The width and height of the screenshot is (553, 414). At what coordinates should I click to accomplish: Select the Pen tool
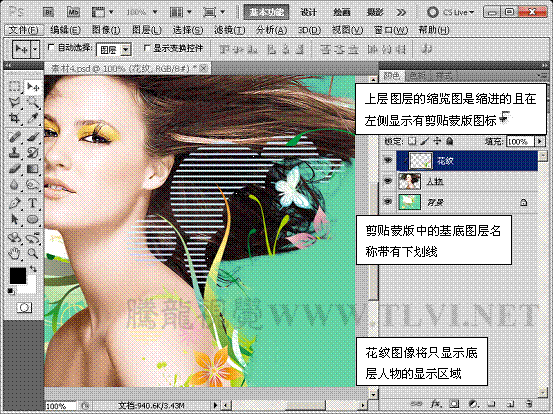(14, 203)
